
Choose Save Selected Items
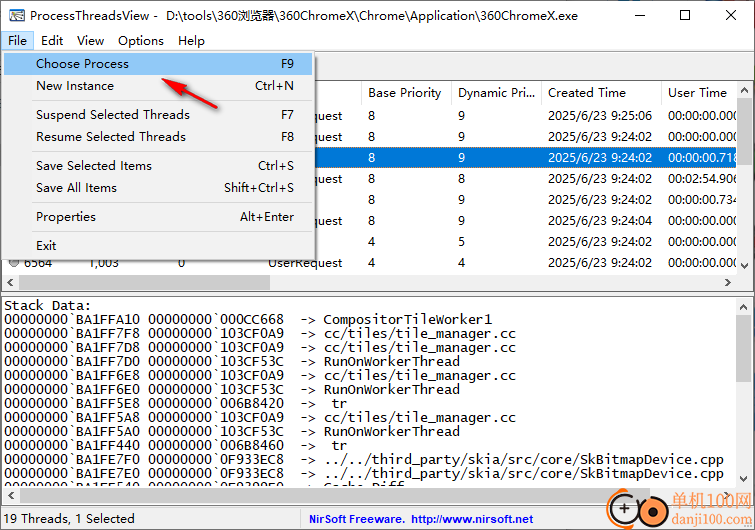158,166
